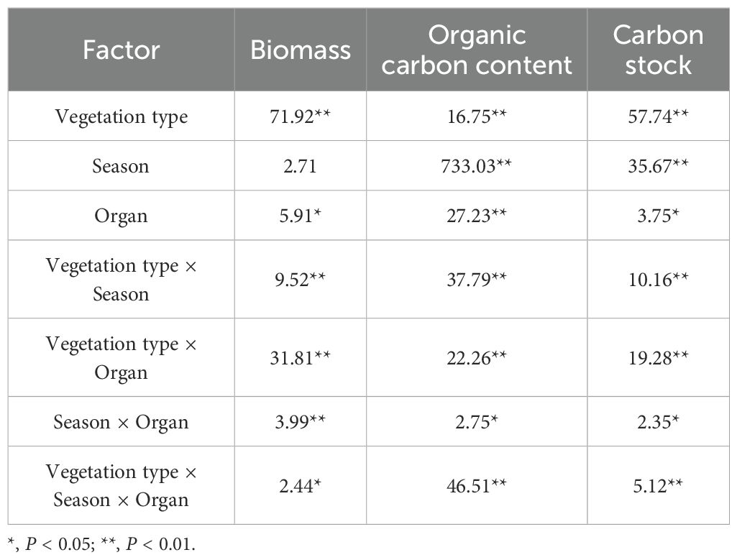Screen dimensions: 737x560
Task: Select the 71.92** biomass value
Action: click(x=300, y=116)
